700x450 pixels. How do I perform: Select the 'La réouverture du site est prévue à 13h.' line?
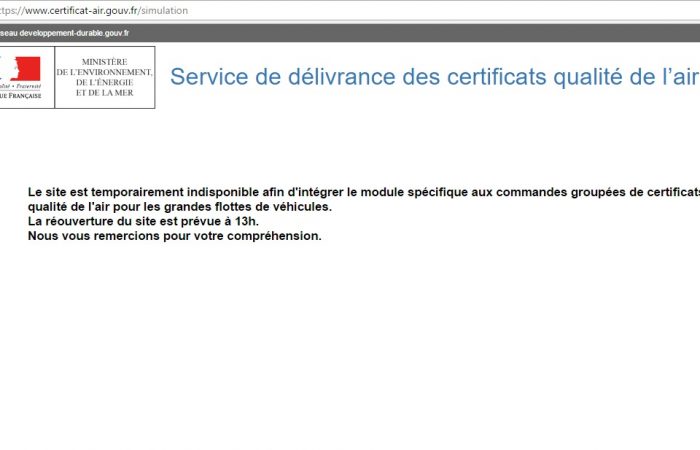[x=143, y=221]
